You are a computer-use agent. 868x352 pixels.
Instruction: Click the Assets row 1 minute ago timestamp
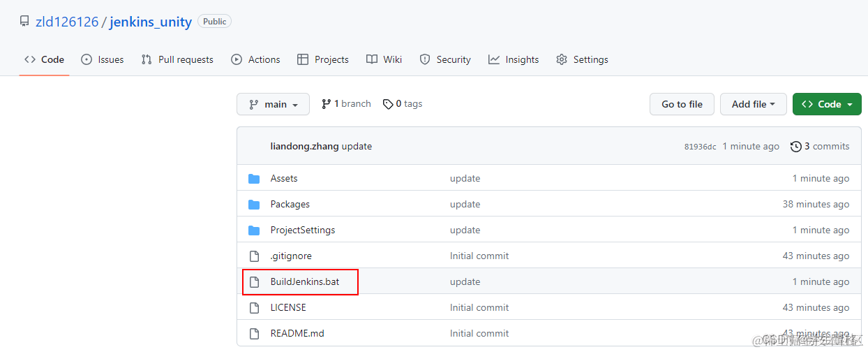821,178
